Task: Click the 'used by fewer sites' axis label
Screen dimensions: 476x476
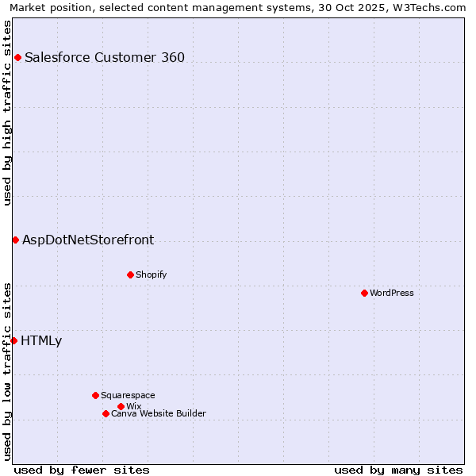Action: tap(82, 470)
